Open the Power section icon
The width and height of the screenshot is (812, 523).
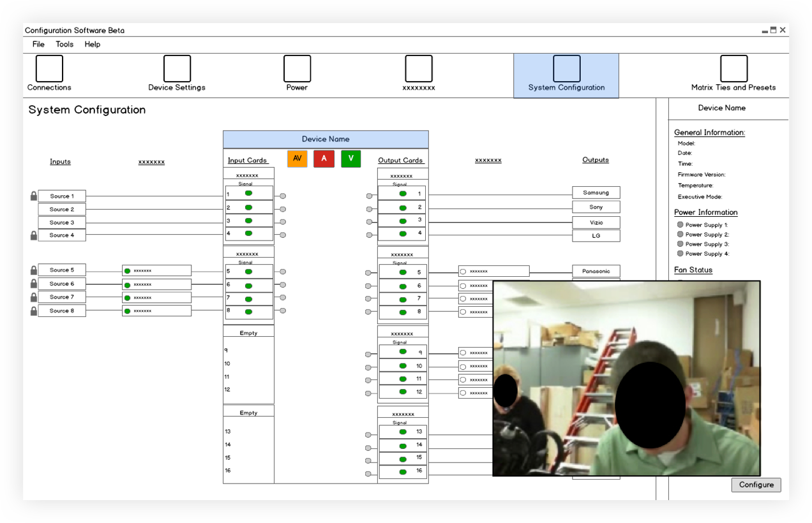point(296,66)
